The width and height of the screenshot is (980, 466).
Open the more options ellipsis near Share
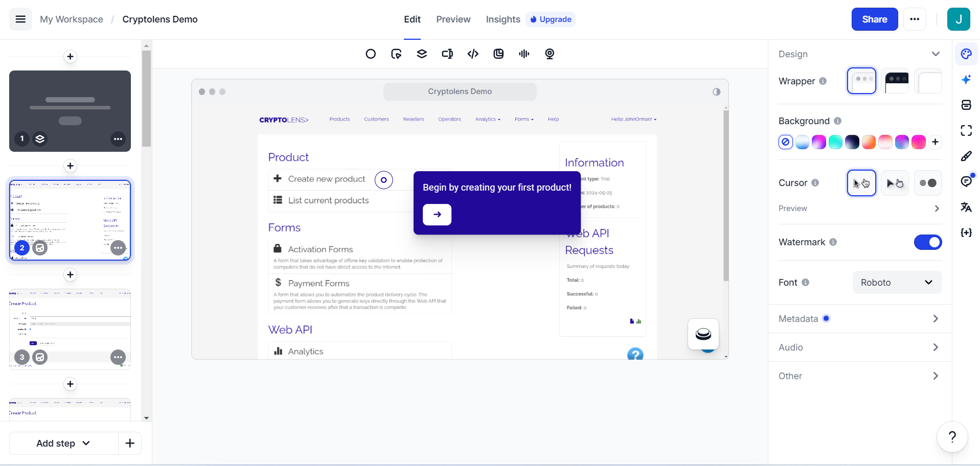[915, 19]
